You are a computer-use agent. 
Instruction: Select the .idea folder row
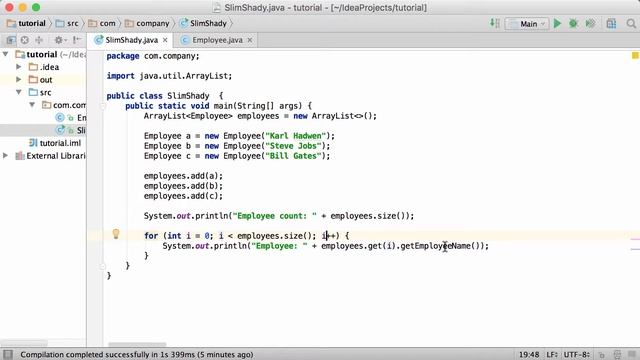click(43, 67)
